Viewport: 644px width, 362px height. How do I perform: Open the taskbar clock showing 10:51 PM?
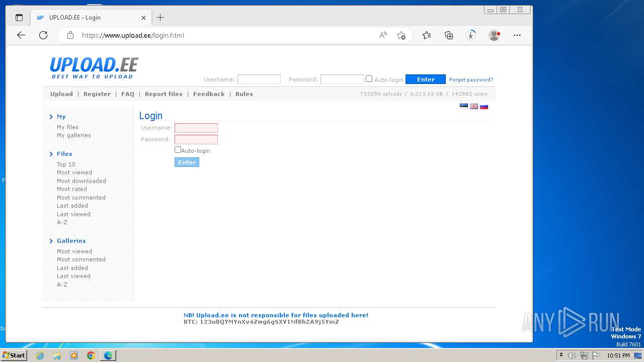click(618, 355)
